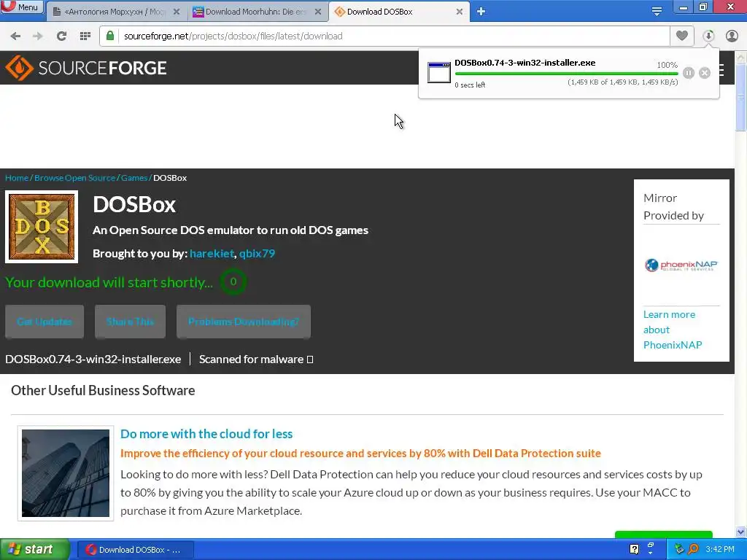The image size is (747, 560).
Task: Cancel the DOSBox installer download
Action: (x=705, y=73)
